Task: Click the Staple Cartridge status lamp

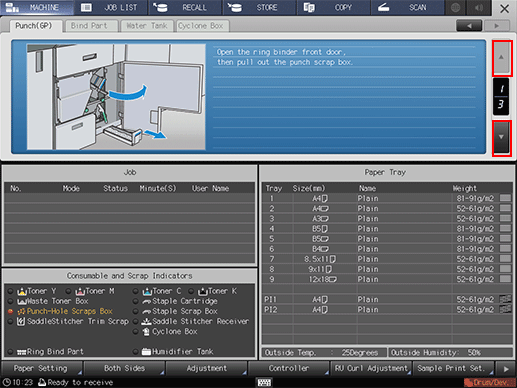Action: pyautogui.click(x=136, y=302)
